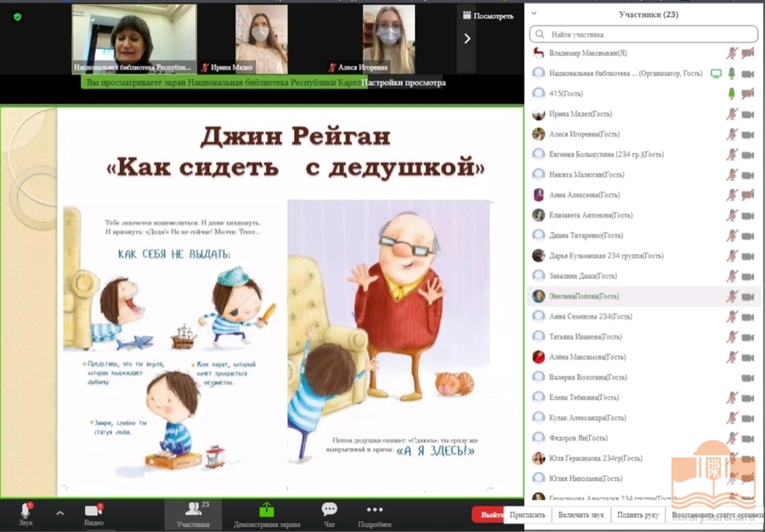Click the red Выйти leave button
The height and width of the screenshot is (532, 765).
487,515
